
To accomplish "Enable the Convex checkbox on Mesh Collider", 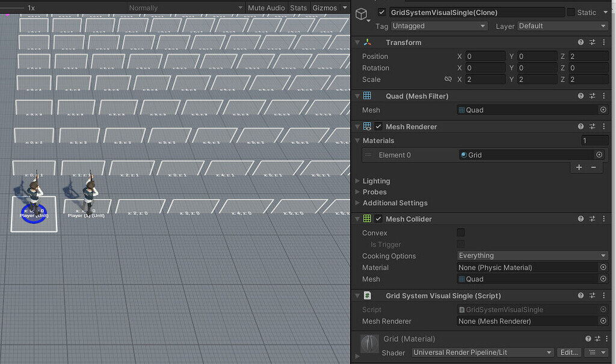I will click(460, 233).
